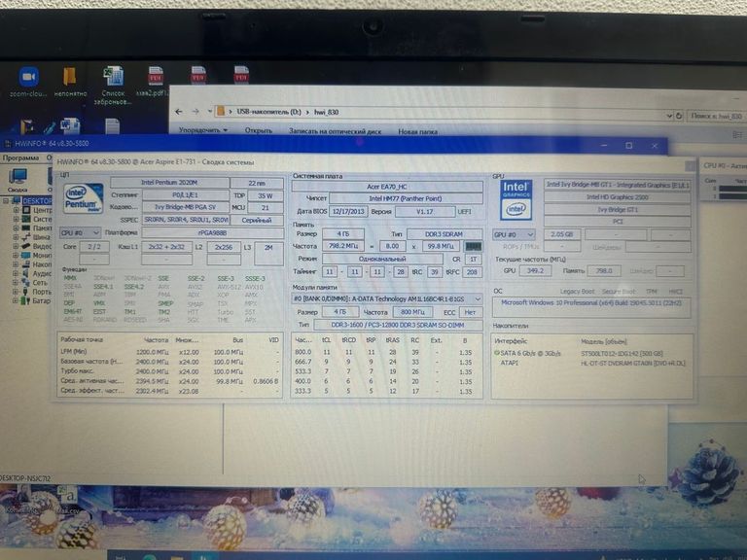This screenshot has width=747, height=560.
Task: Click USB-накопитель (D:) breadcrumb
Action: [268, 112]
